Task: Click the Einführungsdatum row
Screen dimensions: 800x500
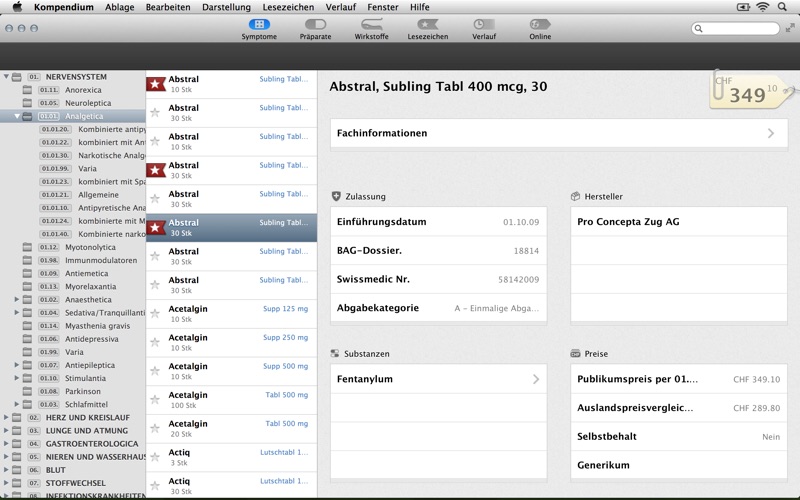Action: coord(438,221)
